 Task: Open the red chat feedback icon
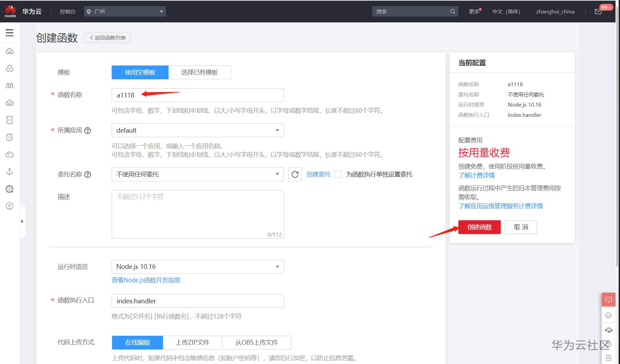pyautogui.click(x=609, y=300)
